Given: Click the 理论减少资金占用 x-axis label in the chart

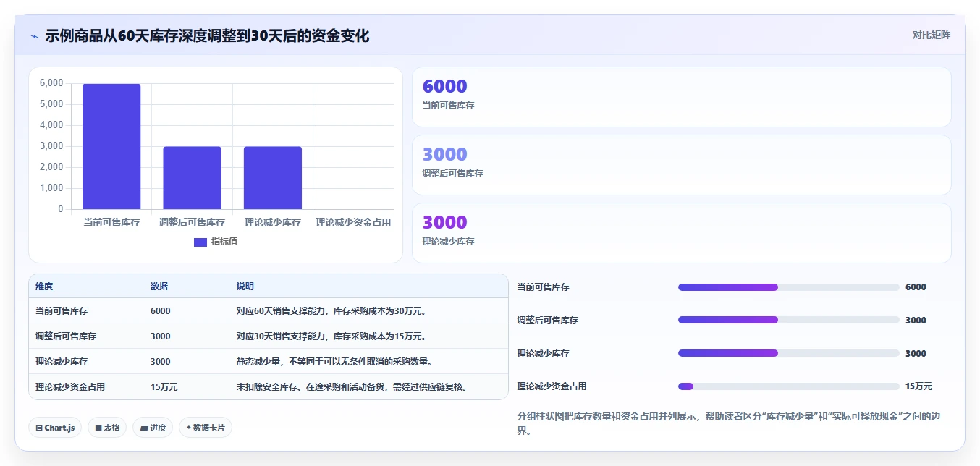Looking at the screenshot, I should coord(353,223).
